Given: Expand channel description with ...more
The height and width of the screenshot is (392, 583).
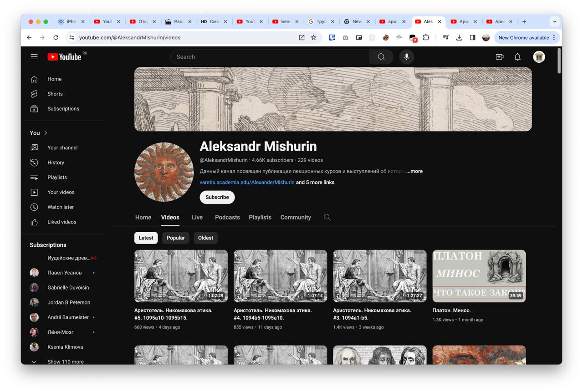Looking at the screenshot, I should tap(414, 171).
